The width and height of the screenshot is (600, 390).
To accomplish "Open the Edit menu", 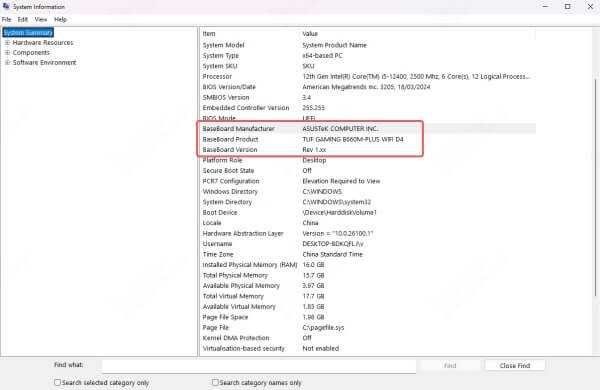I will (23, 20).
